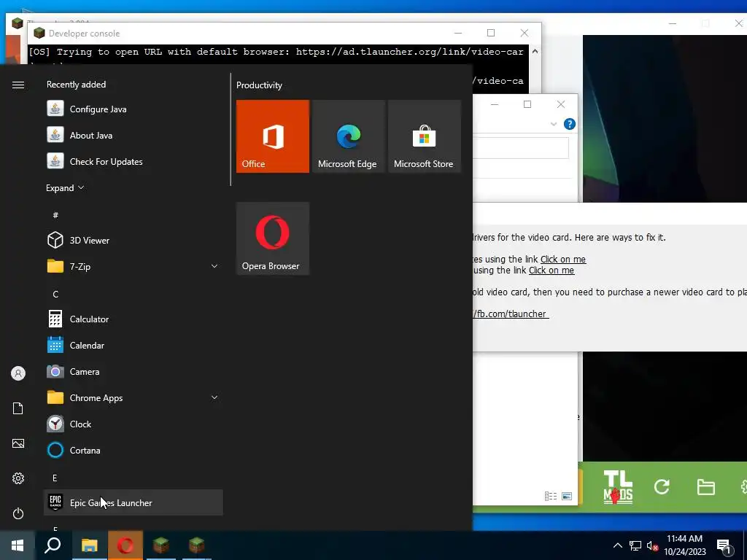Open 3D Viewer app
The image size is (747, 560).
pos(133,240)
